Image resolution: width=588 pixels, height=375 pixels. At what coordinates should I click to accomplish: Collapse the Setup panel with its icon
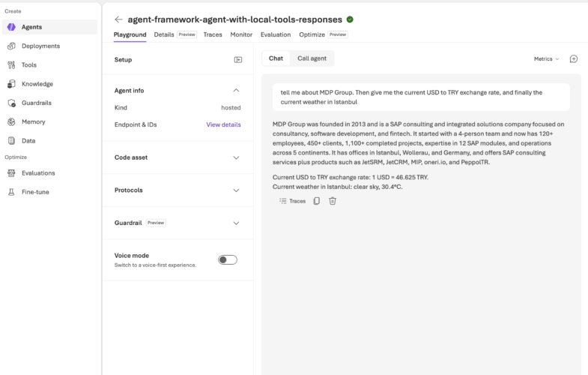point(238,60)
